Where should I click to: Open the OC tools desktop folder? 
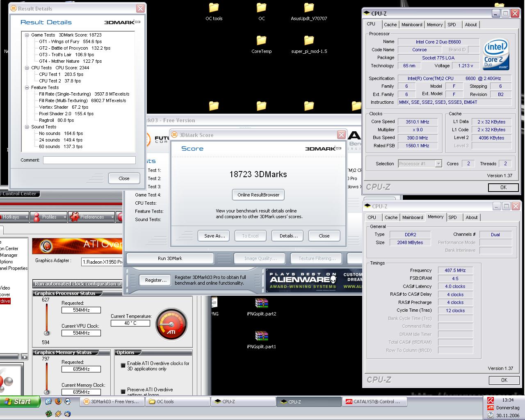[214, 11]
